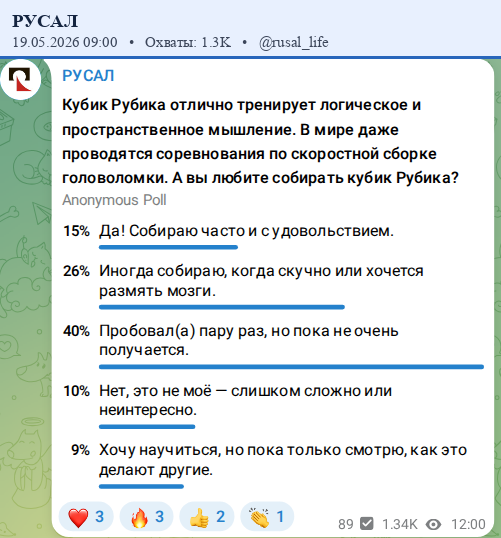Click the Anonymous Poll label

[114, 200]
